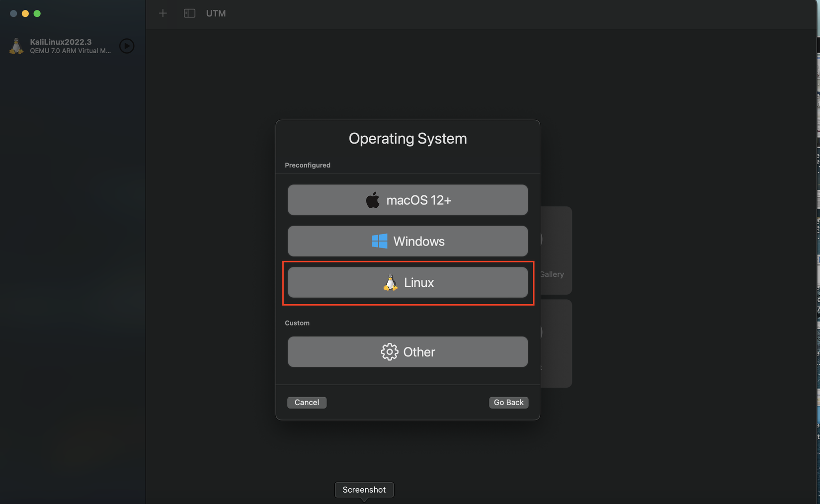Click the UTM title in the toolbar
820x504 pixels.
coord(216,13)
